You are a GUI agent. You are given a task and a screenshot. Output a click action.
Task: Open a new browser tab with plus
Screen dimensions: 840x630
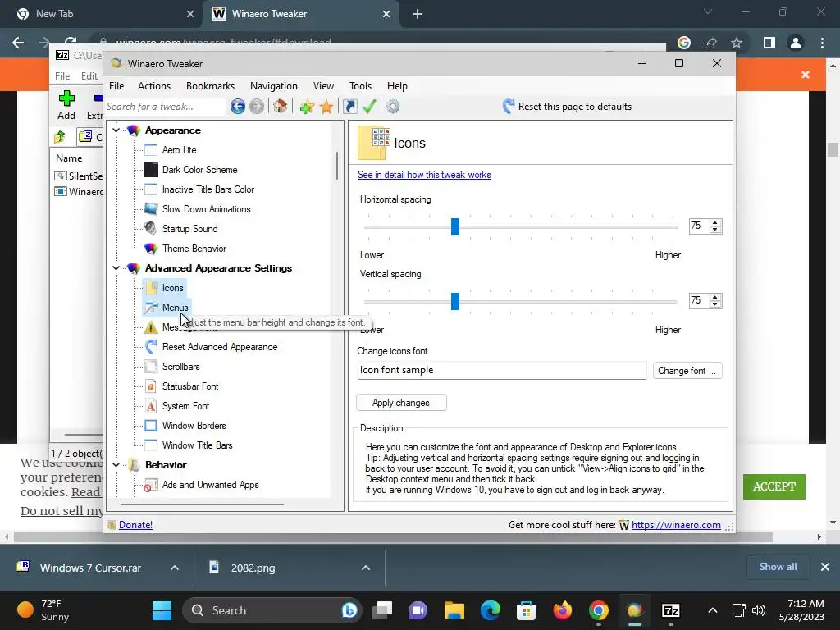click(418, 15)
